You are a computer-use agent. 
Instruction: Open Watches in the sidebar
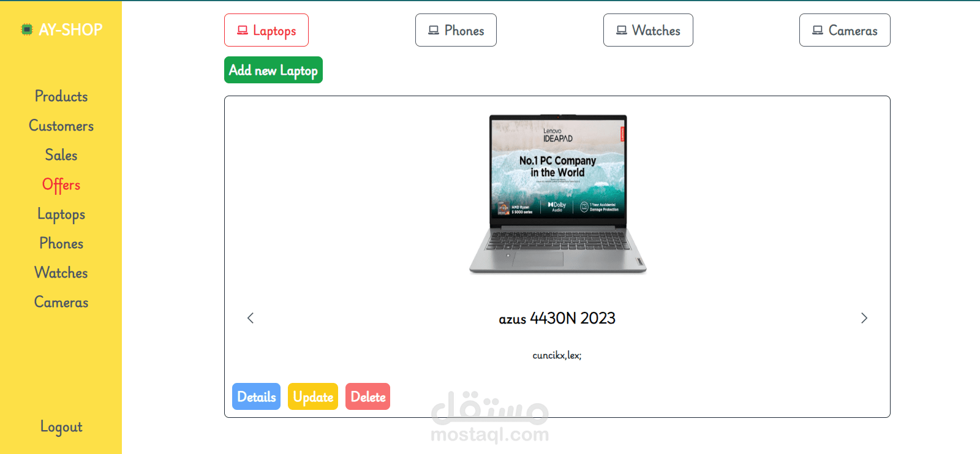coord(61,273)
